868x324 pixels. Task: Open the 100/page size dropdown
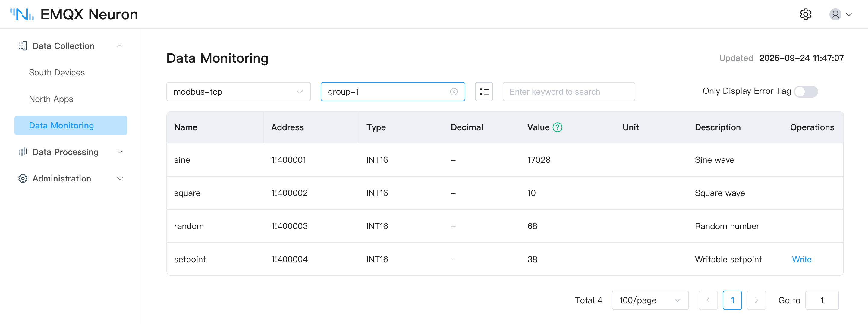pos(650,300)
